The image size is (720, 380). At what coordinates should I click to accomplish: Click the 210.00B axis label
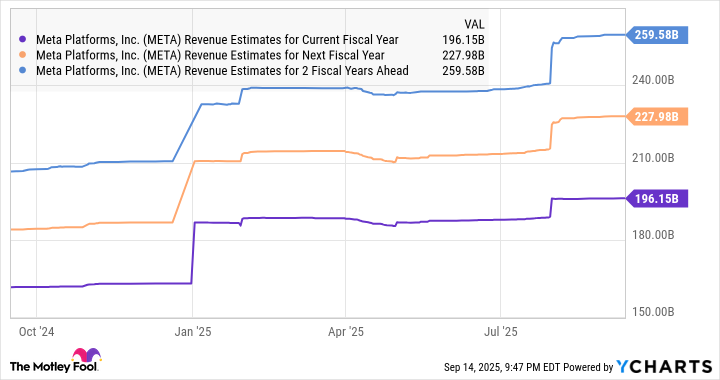tap(653, 158)
